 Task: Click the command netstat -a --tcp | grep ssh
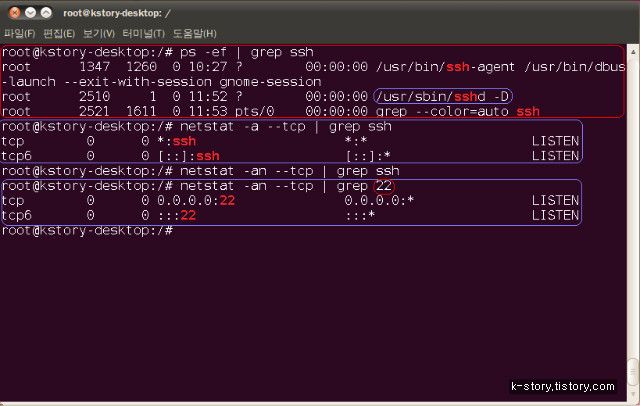coord(286,126)
